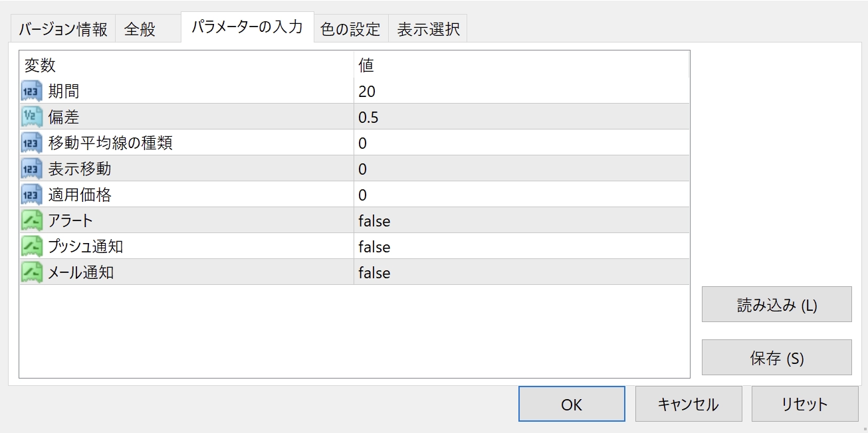Viewport: 868px width, 433px height.
Task: Select the 期間 value field showing 20
Action: [x=367, y=92]
